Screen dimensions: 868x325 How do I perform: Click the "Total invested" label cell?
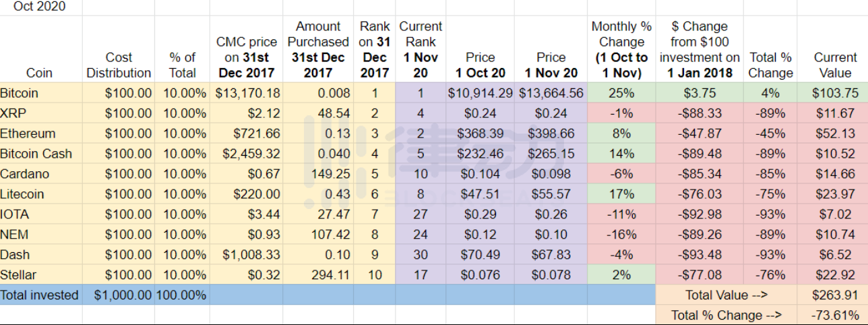pos(40,295)
